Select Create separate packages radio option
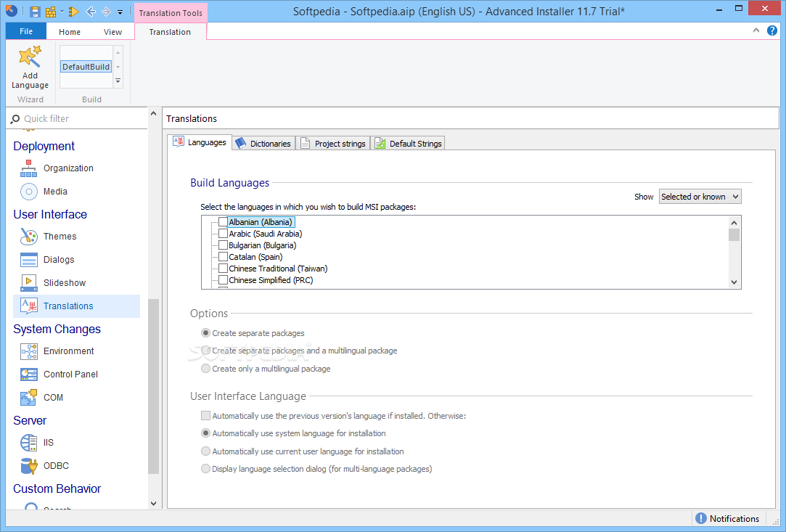This screenshot has width=786, height=532. (x=205, y=333)
